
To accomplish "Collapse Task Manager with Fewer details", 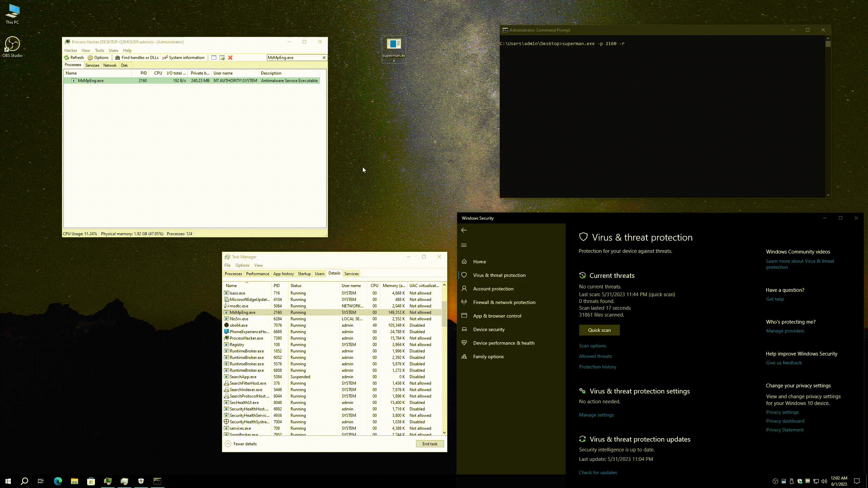I will (241, 444).
